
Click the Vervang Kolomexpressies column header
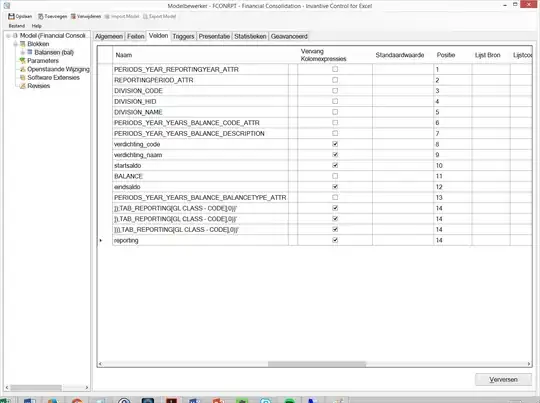tap(335, 55)
